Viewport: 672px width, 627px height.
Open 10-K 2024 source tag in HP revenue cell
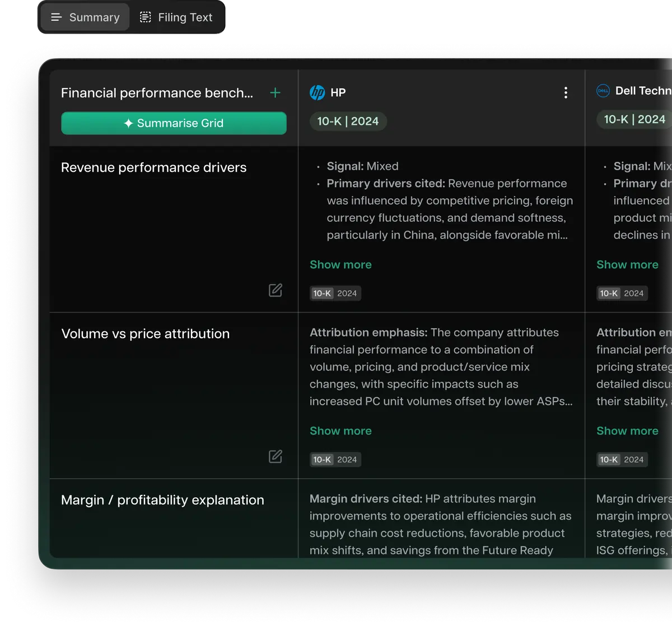point(335,293)
